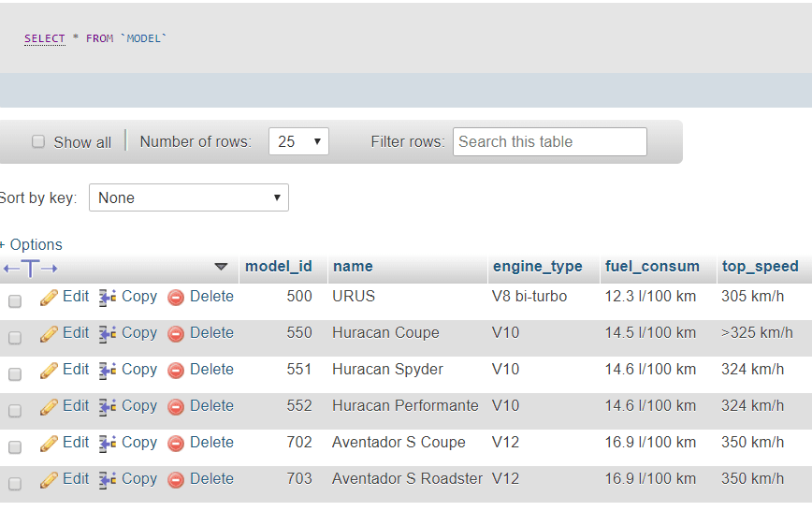This screenshot has height=511, width=812.
Task: Click the full texts toggle arrows icon
Action: 30,269
